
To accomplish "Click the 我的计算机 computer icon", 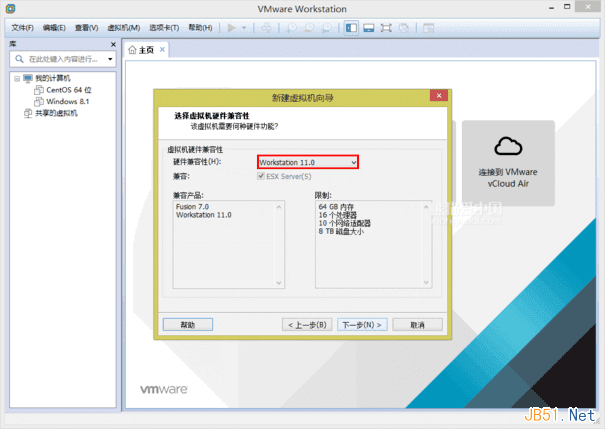I will click(x=28, y=78).
